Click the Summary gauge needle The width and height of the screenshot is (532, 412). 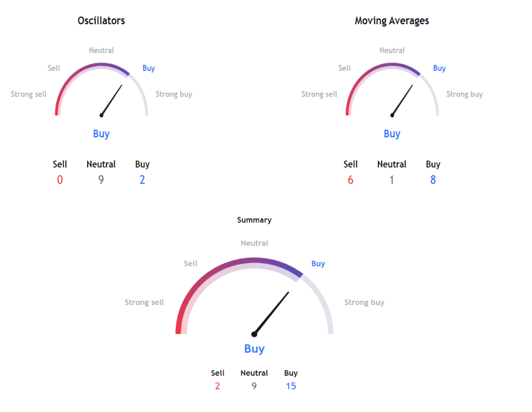pyautogui.click(x=271, y=314)
